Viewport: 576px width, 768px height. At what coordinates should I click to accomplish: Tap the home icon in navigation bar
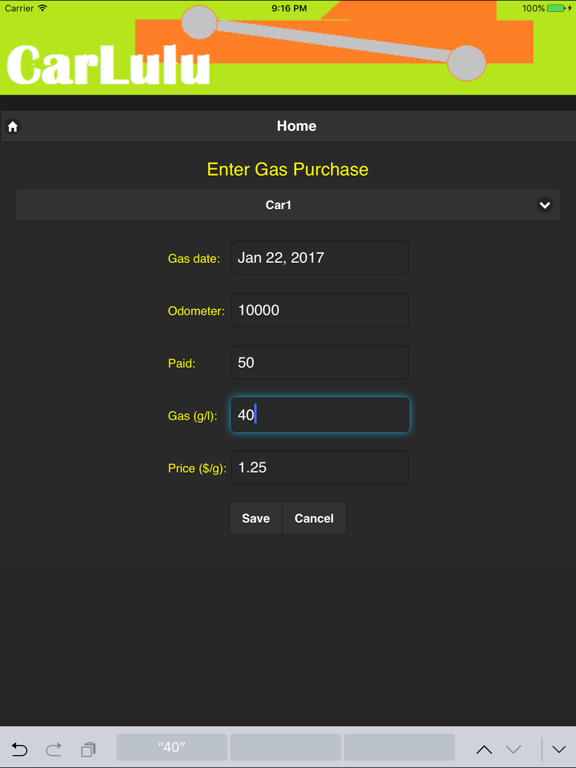pyautogui.click(x=13, y=126)
